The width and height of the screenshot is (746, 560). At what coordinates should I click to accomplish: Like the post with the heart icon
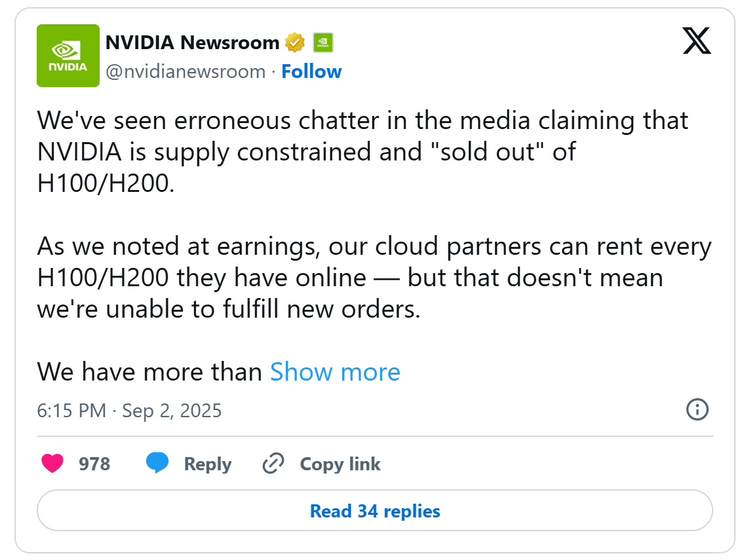52,464
